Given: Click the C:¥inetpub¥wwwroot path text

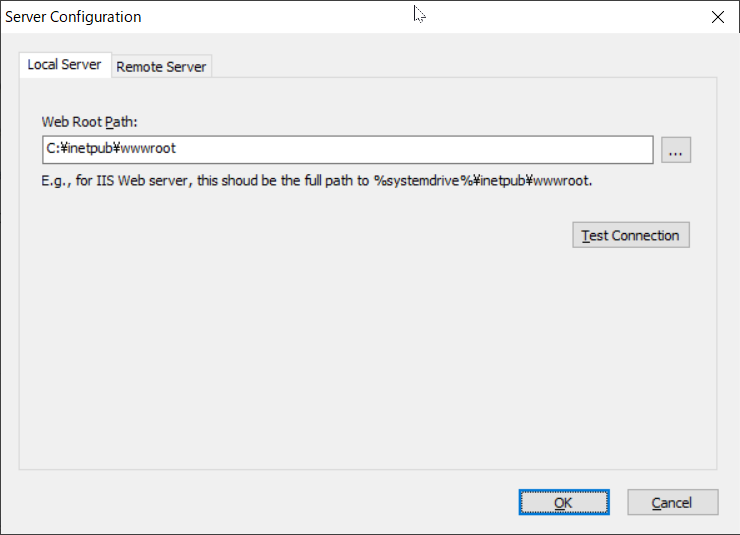Looking at the screenshot, I should [x=111, y=150].
